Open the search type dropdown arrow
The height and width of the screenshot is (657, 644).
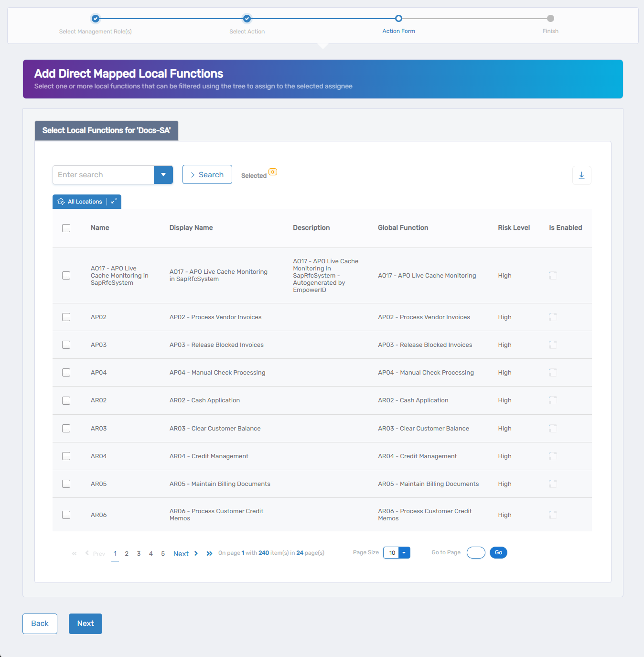(163, 174)
